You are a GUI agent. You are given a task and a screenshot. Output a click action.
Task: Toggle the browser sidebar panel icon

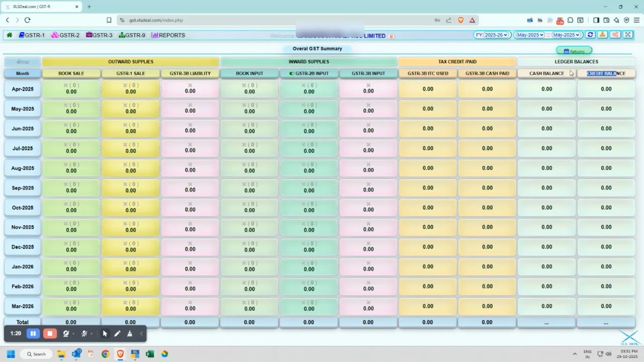596,20
